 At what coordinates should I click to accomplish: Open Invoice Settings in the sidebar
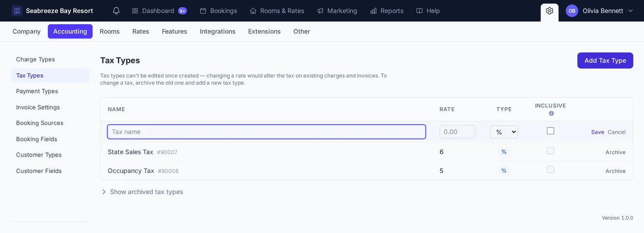coord(51,107)
